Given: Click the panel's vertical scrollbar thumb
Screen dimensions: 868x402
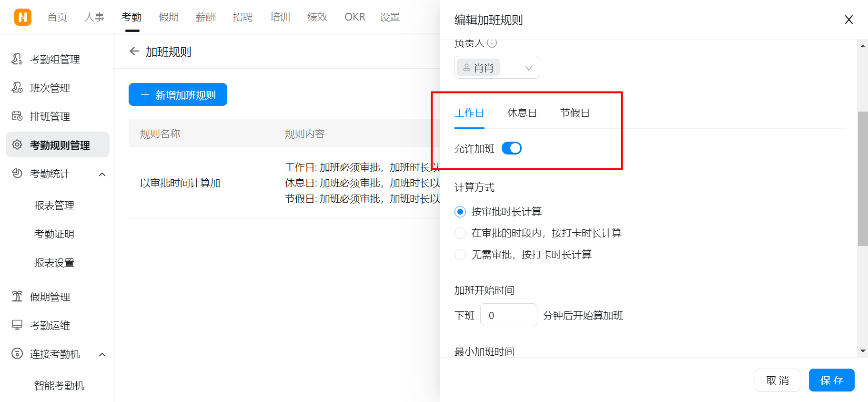Looking at the screenshot, I should pyautogui.click(x=863, y=178).
